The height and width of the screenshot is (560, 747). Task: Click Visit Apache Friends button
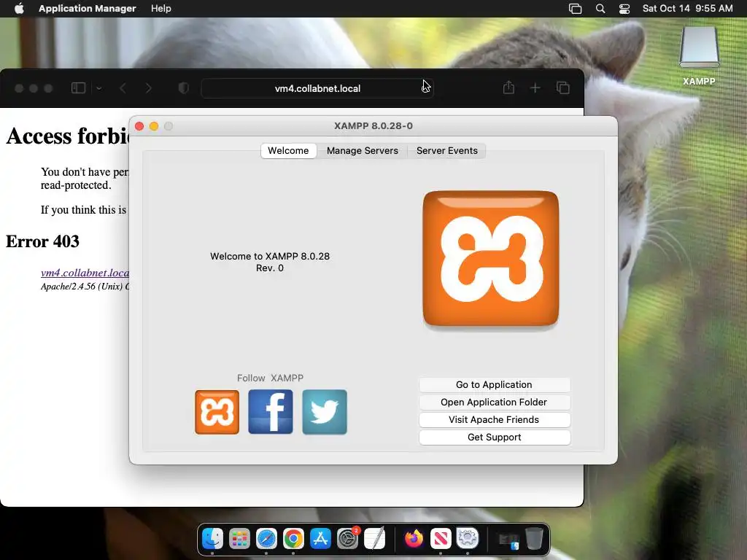tap(494, 420)
